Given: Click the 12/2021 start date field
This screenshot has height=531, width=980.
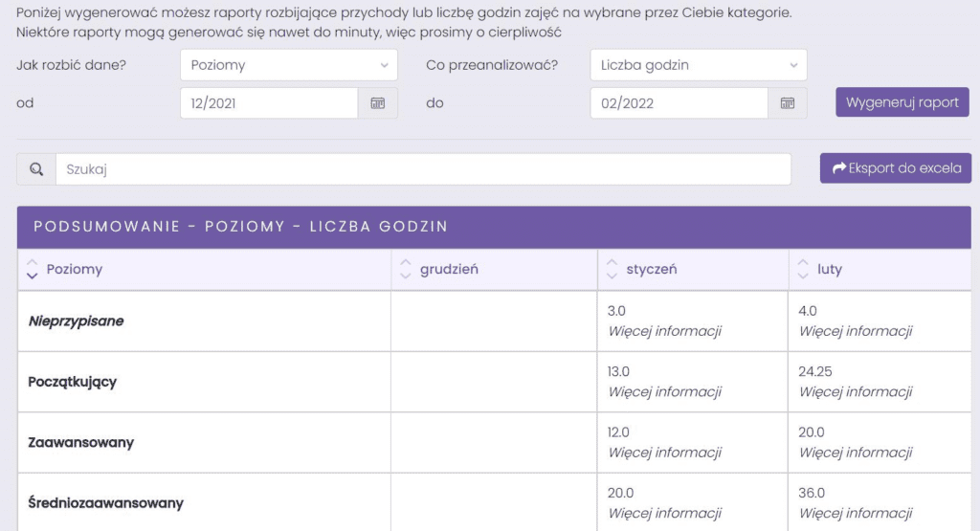Looking at the screenshot, I should point(269,103).
